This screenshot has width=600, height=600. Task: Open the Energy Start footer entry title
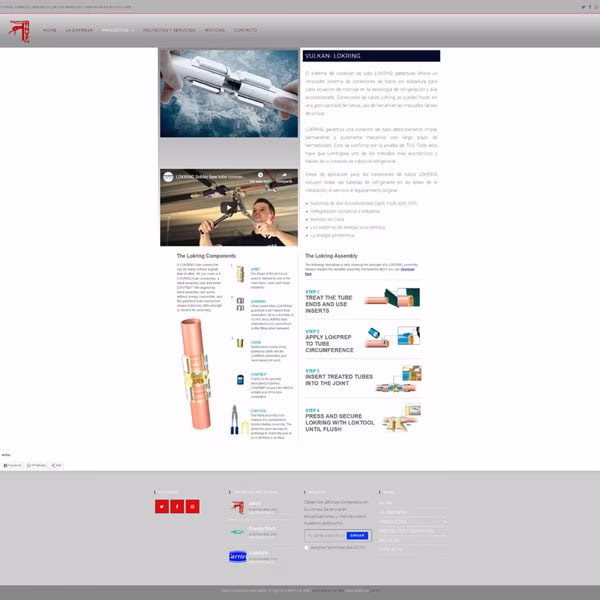[x=262, y=528]
